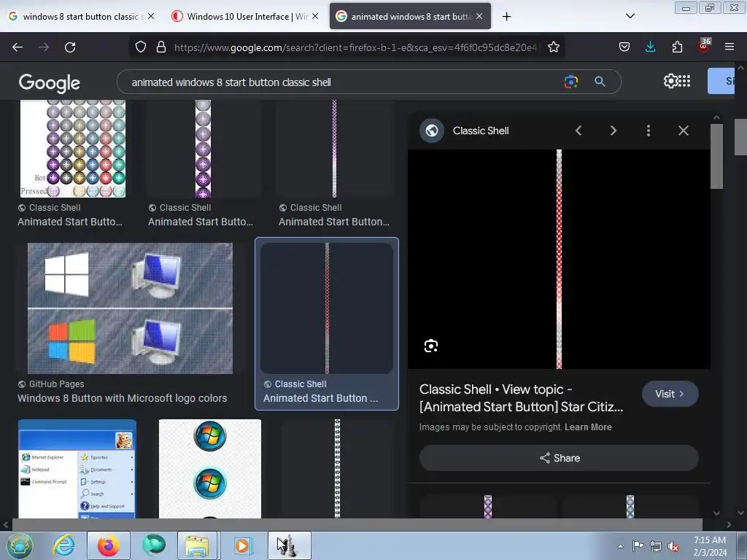
Task: Click the browser forward arrow
Action: pyautogui.click(x=44, y=47)
